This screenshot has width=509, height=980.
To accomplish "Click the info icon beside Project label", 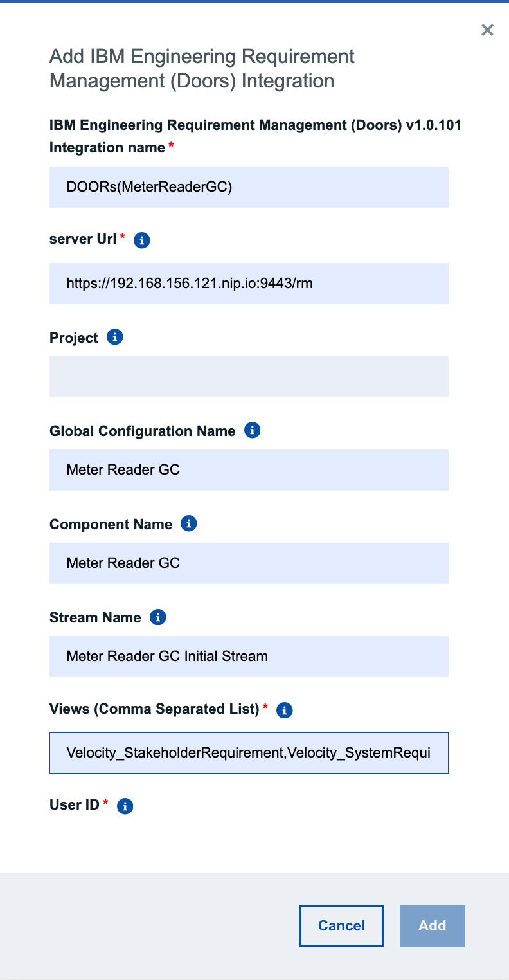I will [115, 337].
